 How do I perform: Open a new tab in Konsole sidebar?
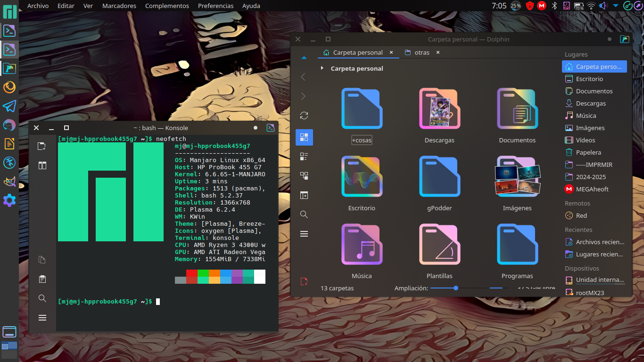42,146
